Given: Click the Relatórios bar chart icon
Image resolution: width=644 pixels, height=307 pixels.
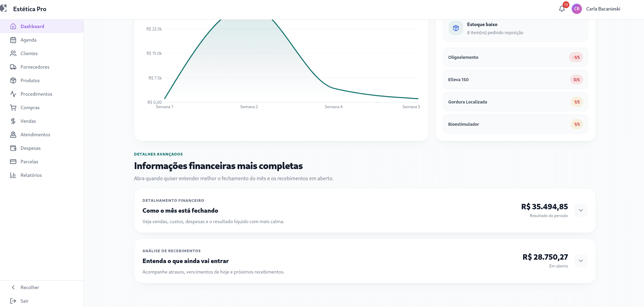Looking at the screenshot, I should pyautogui.click(x=13, y=175).
